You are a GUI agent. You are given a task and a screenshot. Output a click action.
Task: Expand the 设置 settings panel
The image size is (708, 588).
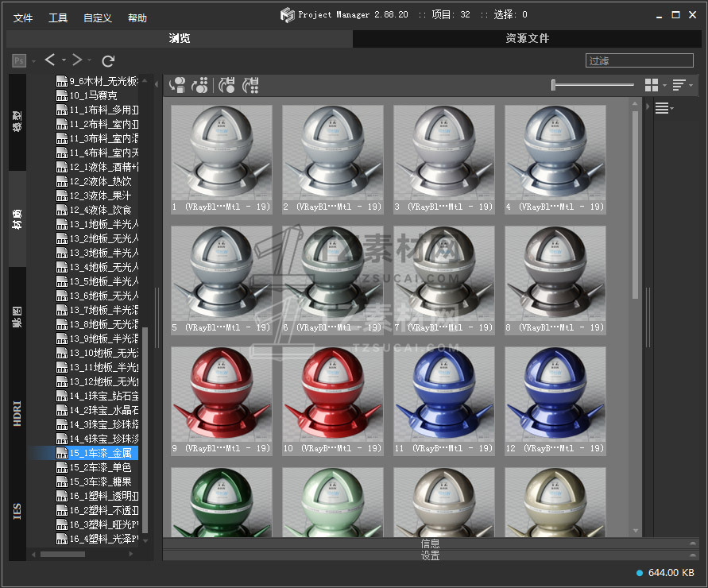pyautogui.click(x=429, y=555)
